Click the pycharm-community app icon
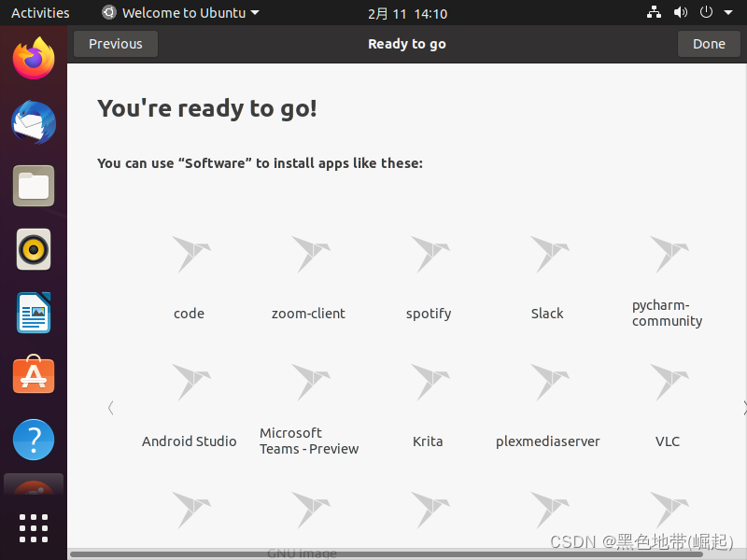The width and height of the screenshot is (747, 560). (x=669, y=254)
